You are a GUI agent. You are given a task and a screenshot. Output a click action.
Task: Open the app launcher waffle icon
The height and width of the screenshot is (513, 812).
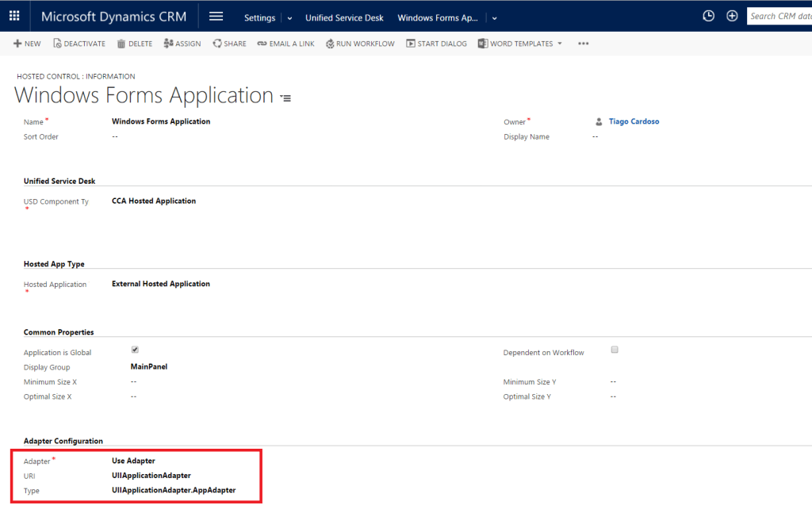point(14,16)
